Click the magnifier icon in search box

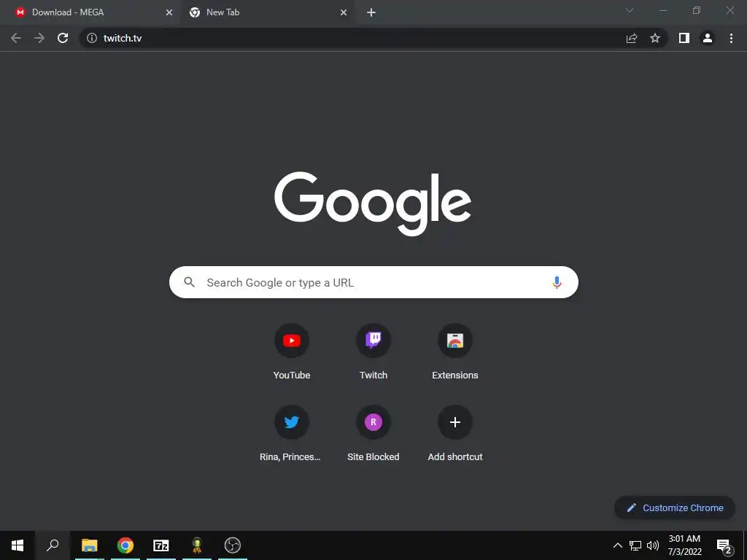[189, 282]
